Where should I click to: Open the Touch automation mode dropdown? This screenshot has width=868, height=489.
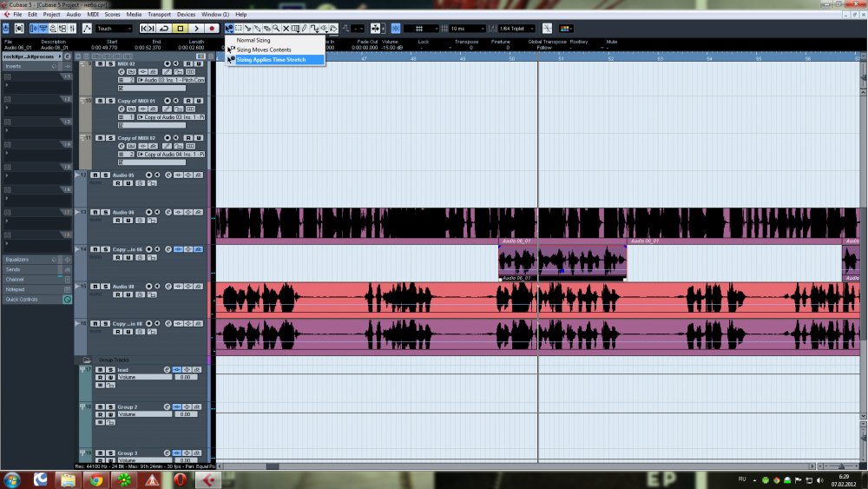pos(114,29)
